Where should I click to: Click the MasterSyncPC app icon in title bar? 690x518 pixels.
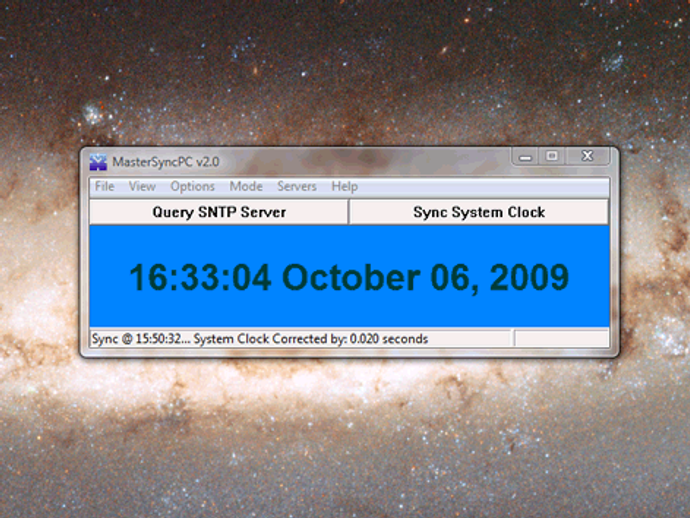[x=98, y=162]
